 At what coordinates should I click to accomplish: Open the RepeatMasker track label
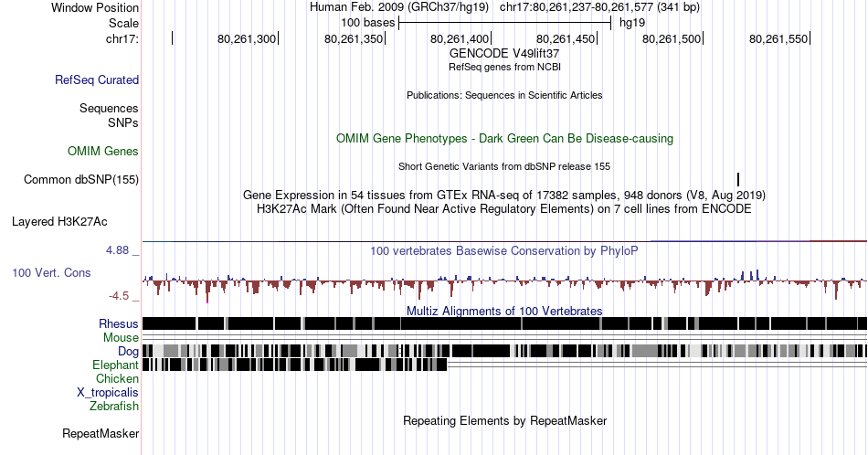[101, 433]
